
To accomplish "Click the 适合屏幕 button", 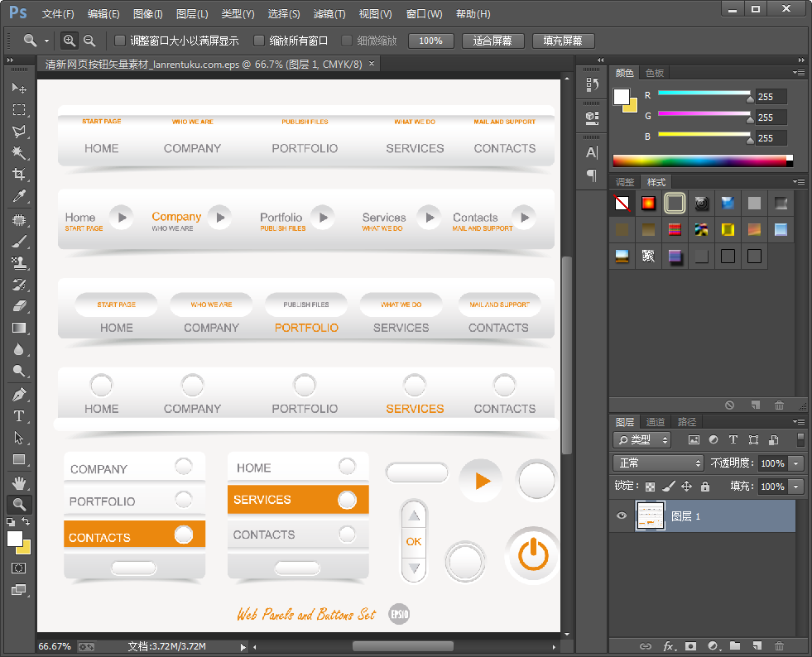I will coord(492,41).
